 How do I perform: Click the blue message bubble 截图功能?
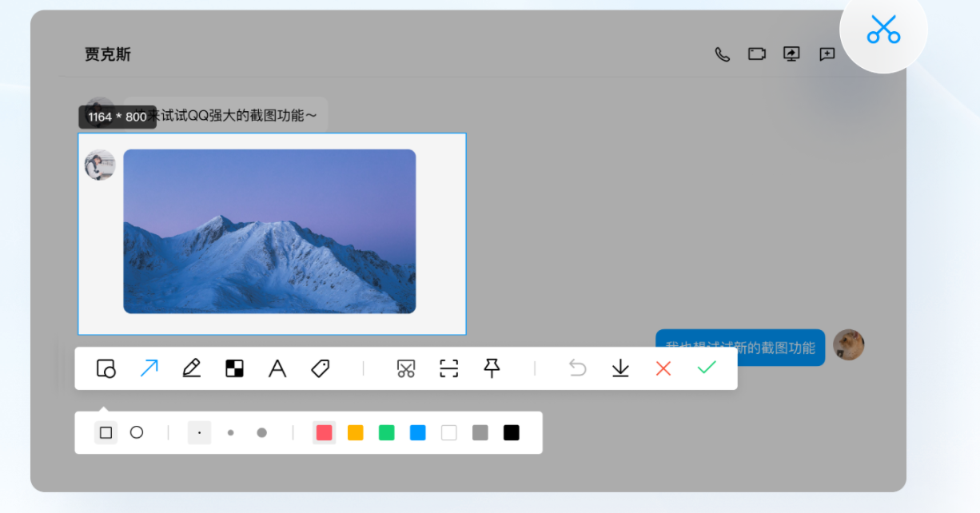tap(740, 348)
